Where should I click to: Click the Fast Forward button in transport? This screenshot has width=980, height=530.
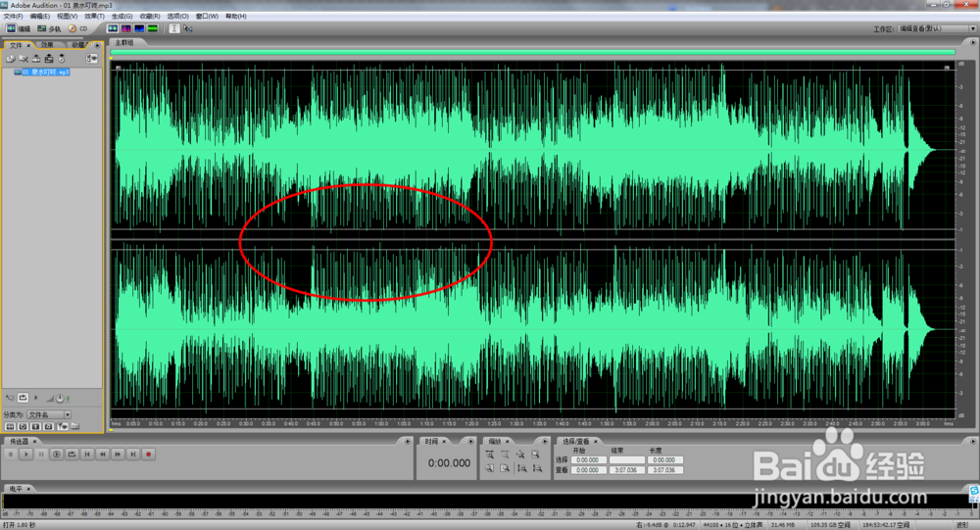click(118, 455)
